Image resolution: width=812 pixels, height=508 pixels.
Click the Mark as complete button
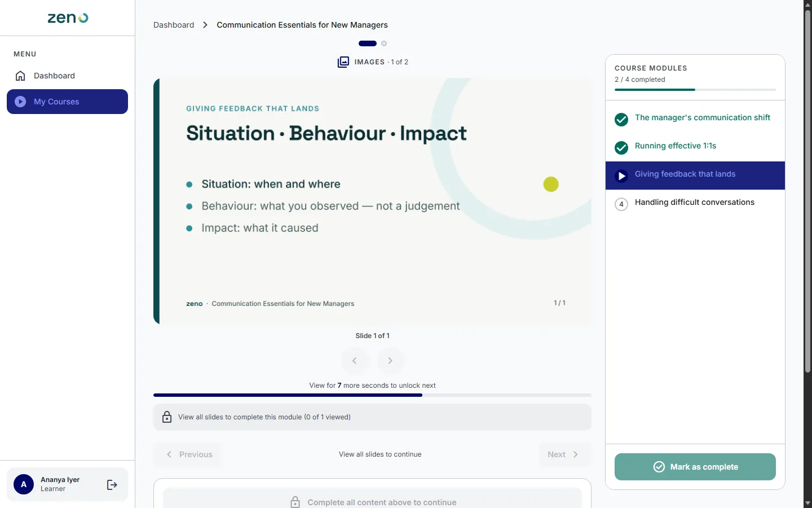695,467
